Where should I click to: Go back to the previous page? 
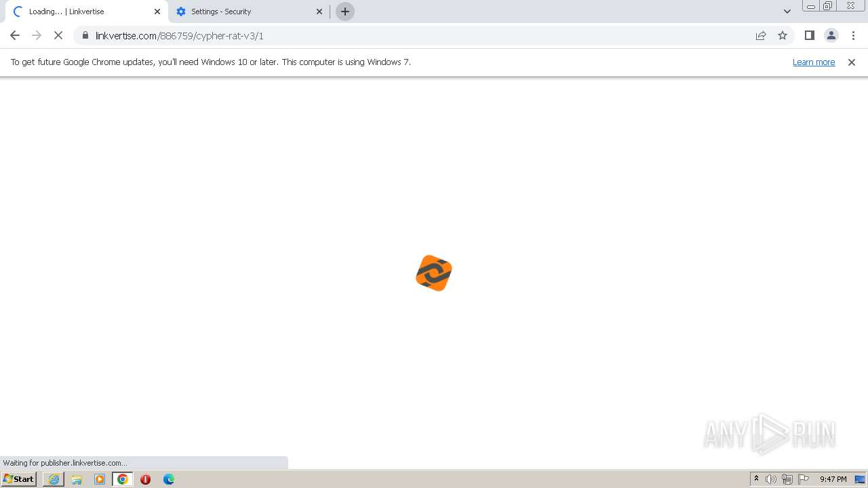[x=15, y=35]
